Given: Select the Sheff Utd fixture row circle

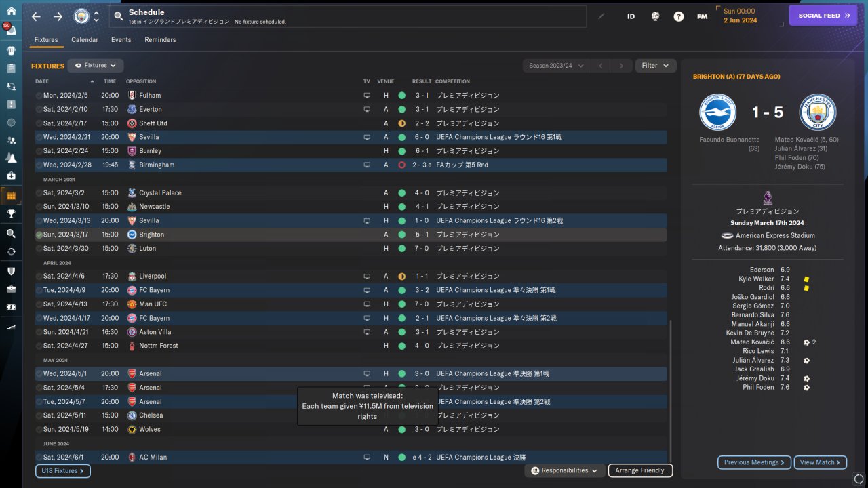Looking at the screenshot, I should click(39, 123).
